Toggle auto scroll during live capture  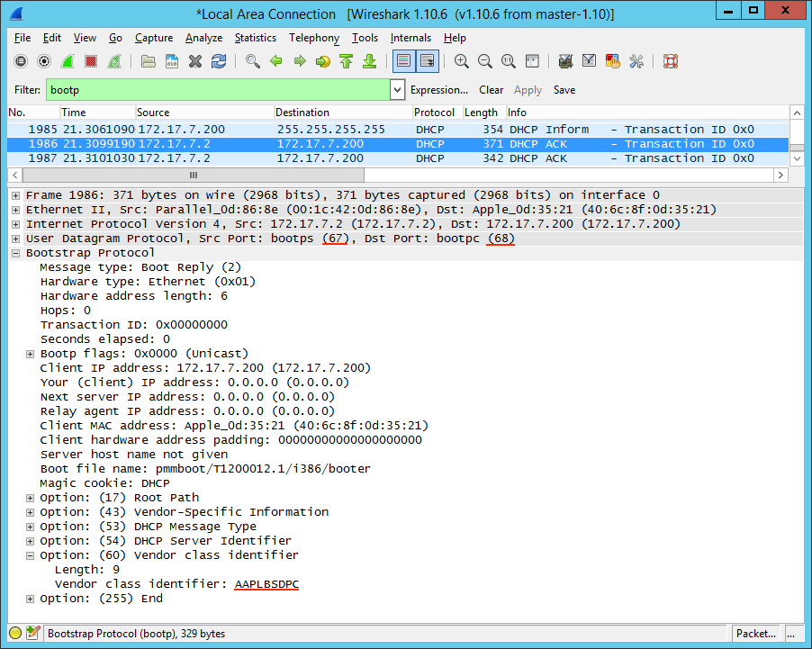pyautogui.click(x=427, y=61)
